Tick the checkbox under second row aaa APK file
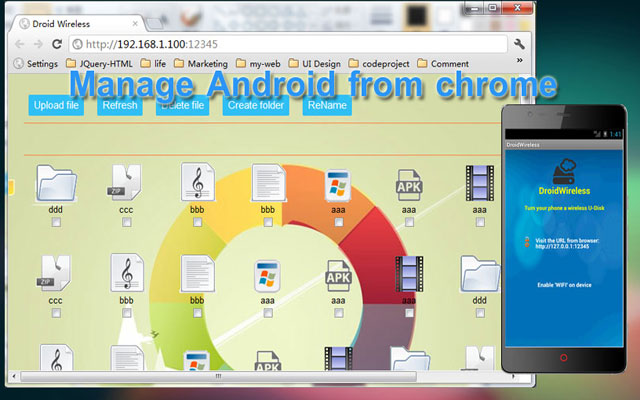640x400 pixels. click(x=339, y=313)
